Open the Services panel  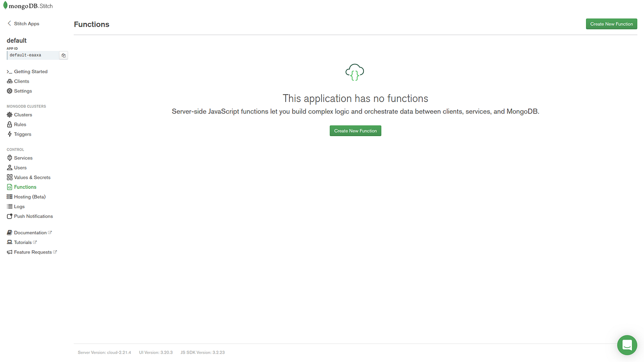click(x=23, y=158)
